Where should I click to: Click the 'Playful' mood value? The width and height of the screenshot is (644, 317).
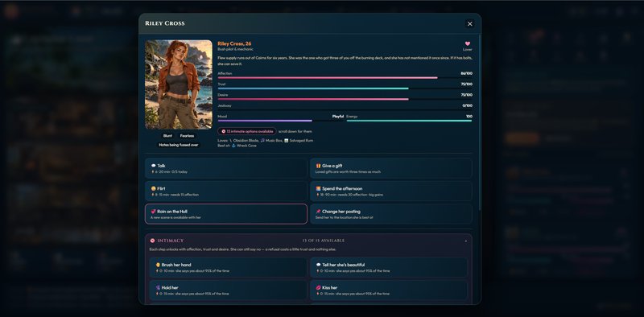pos(338,116)
